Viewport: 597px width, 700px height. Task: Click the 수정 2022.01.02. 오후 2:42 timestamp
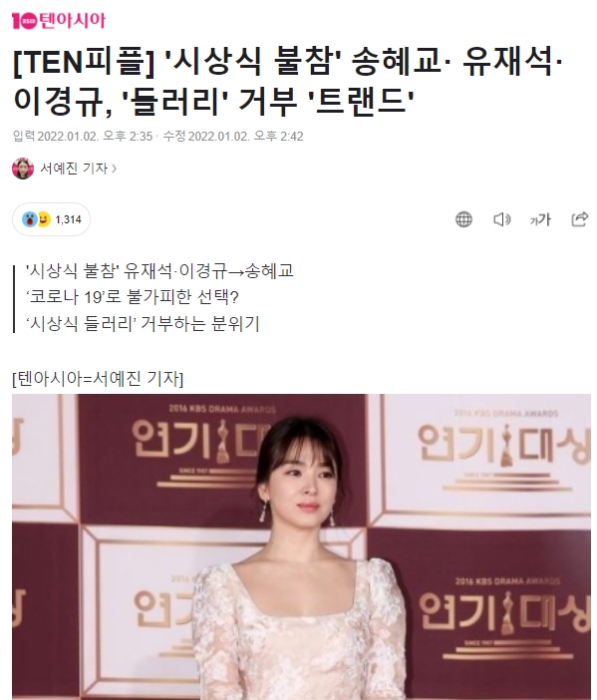tap(233, 137)
